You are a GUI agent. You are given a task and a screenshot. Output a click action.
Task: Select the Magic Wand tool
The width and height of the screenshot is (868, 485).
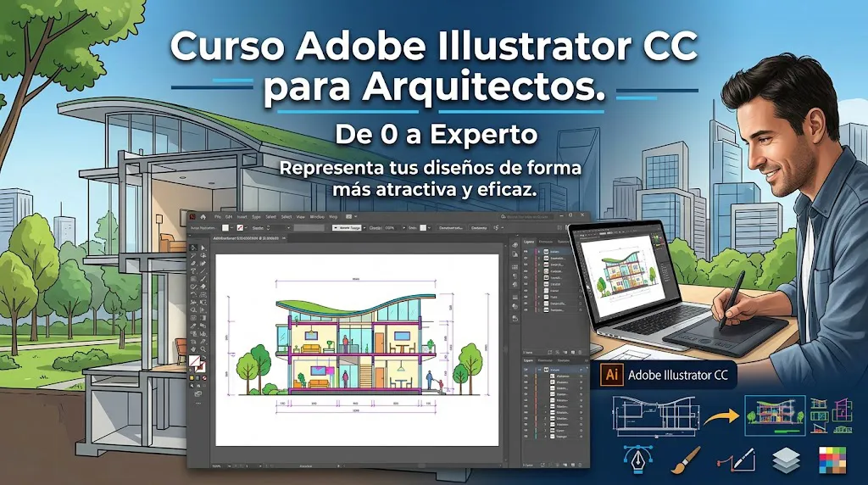click(x=193, y=256)
